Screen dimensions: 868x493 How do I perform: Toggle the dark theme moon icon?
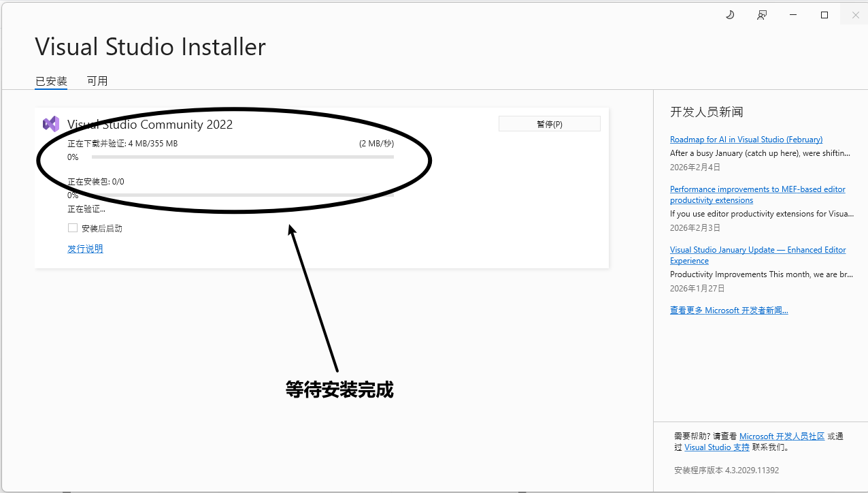tap(730, 15)
